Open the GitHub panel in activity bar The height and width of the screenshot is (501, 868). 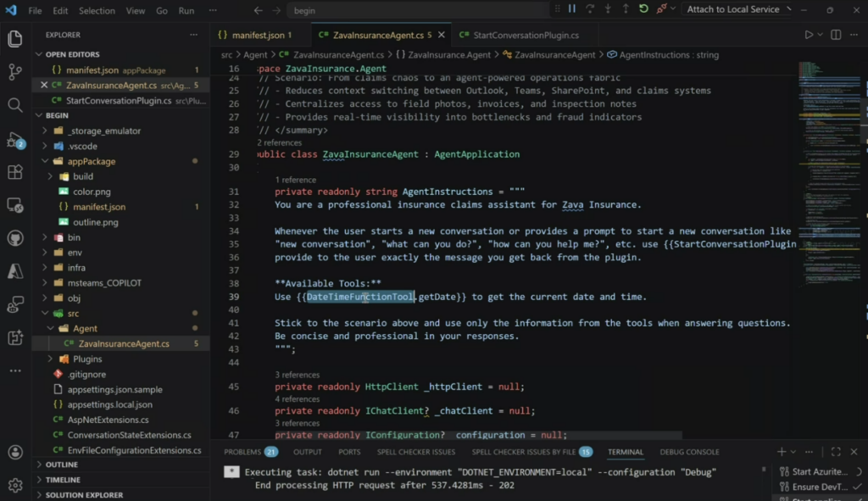(x=14, y=238)
